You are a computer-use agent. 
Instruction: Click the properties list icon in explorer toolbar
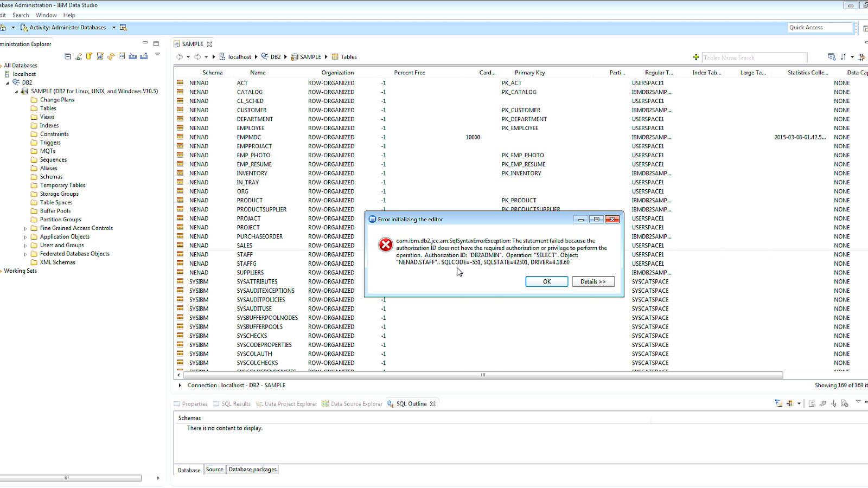click(x=122, y=56)
